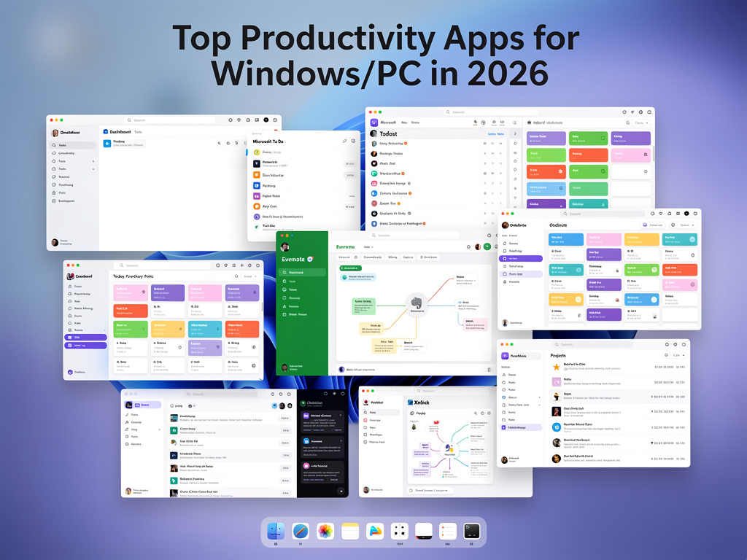Viewport: 747px width, 560px height.
Task: Open the Reminders app in the dock
Action: tap(448, 532)
